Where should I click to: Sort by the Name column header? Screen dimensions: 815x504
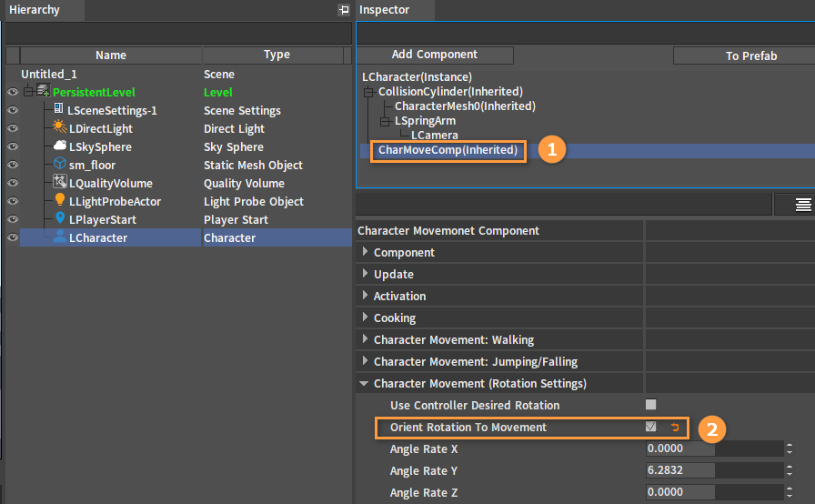pyautogui.click(x=111, y=55)
